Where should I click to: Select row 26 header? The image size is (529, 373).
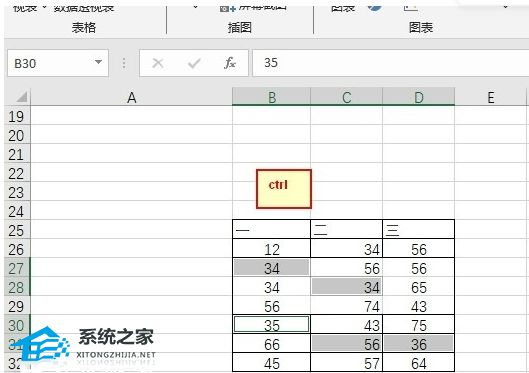point(17,249)
